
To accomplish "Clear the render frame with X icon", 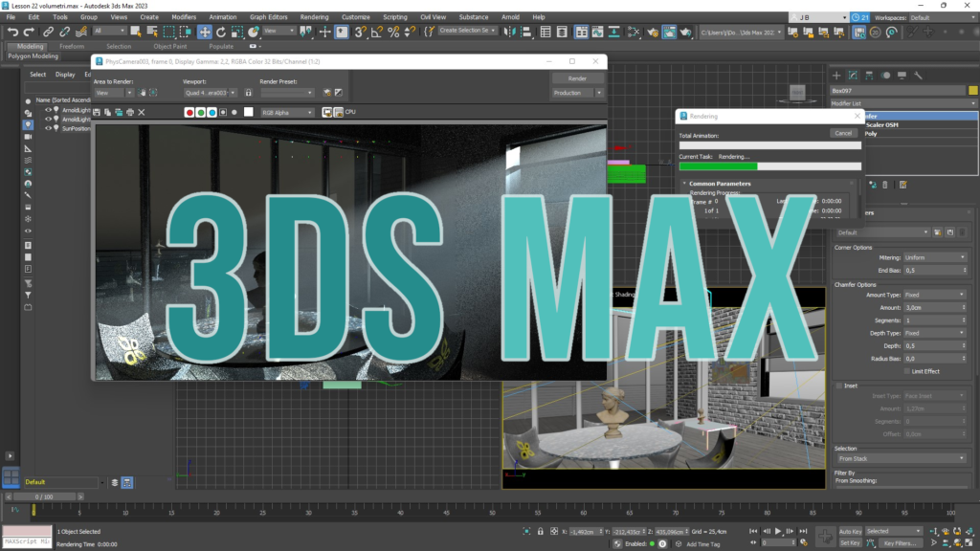I will coord(142,113).
